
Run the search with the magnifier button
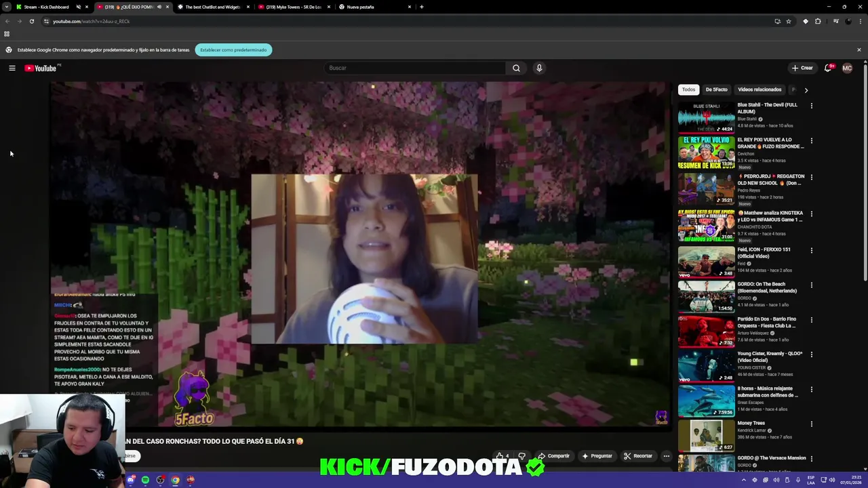516,68
